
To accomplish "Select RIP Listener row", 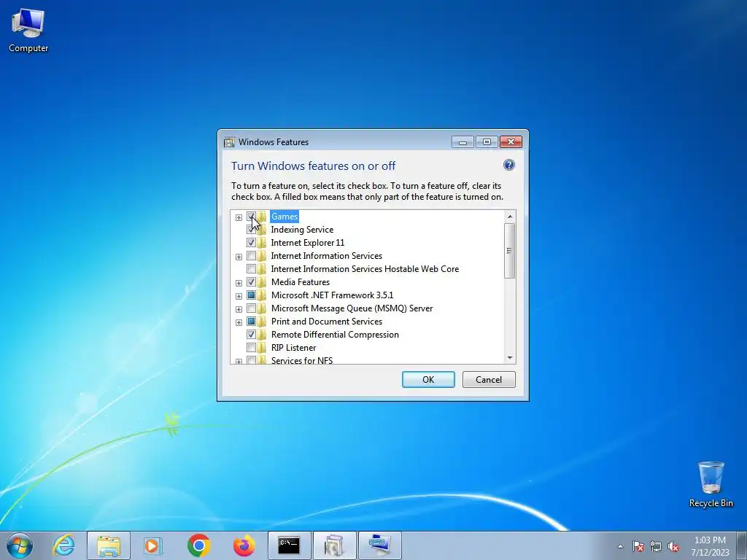I will 293,348.
